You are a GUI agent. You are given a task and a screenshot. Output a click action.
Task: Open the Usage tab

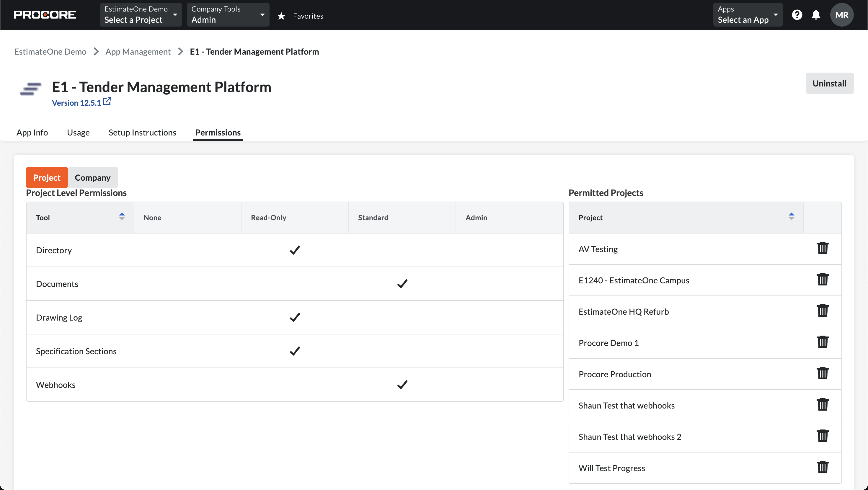pos(78,133)
